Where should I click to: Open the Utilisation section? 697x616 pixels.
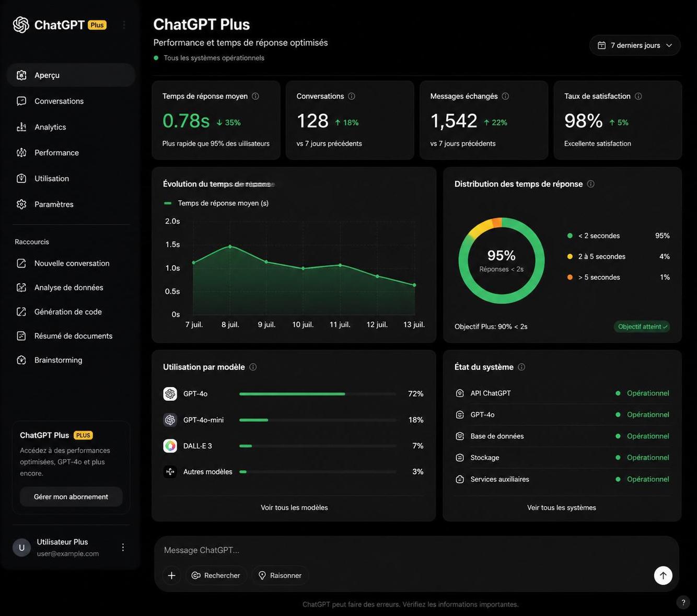pyautogui.click(x=71, y=178)
